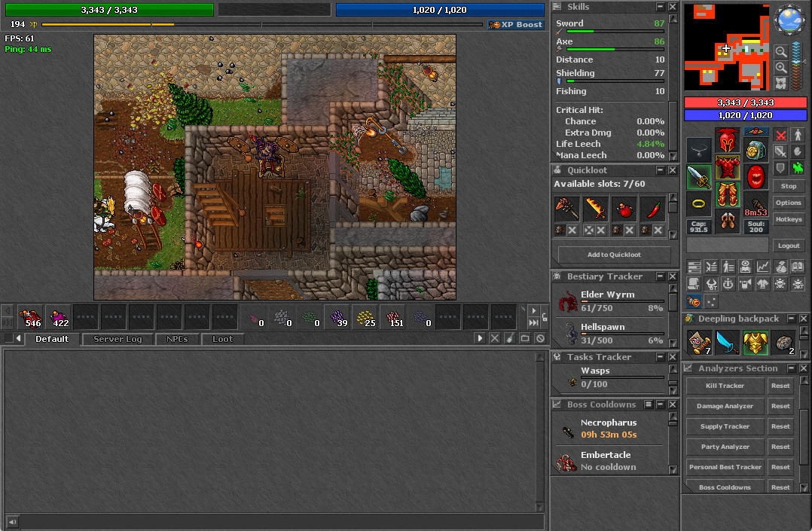Toggle offensive fight mode (red crossed swords)
This screenshot has height=531, width=812.
tap(781, 136)
